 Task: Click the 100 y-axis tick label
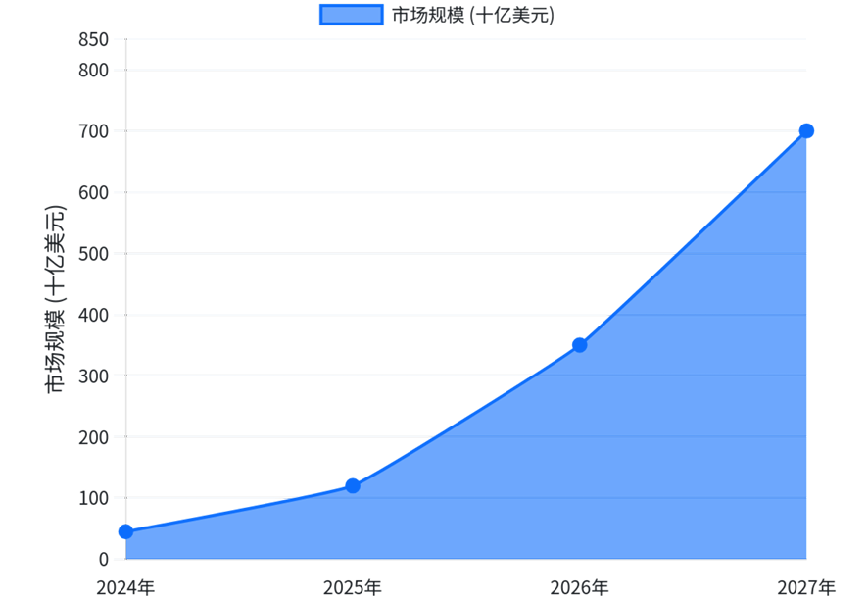coord(94,499)
